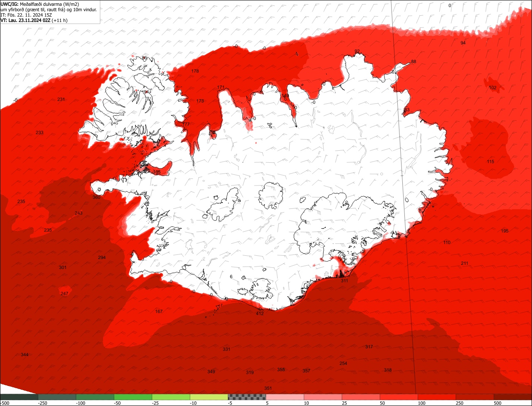This screenshot has width=532, height=406.
Task: Click the -250 to -100 legend swatch
Action: click(57, 397)
